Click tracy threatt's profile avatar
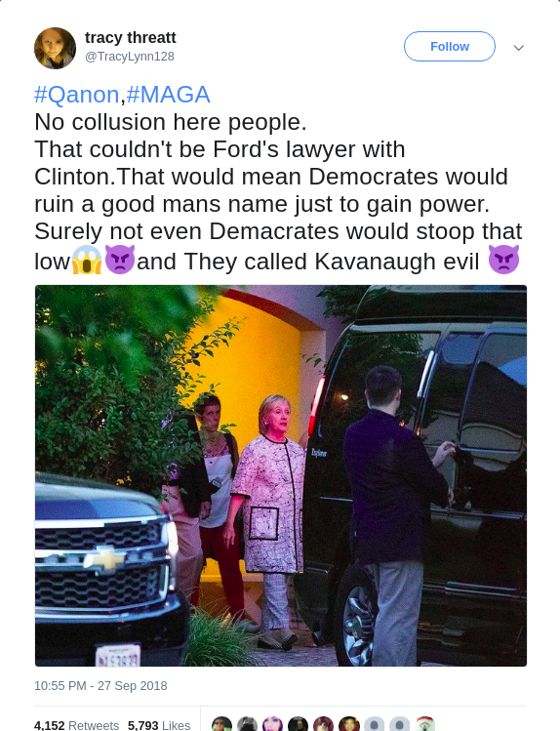The image size is (560, 731). (55, 48)
